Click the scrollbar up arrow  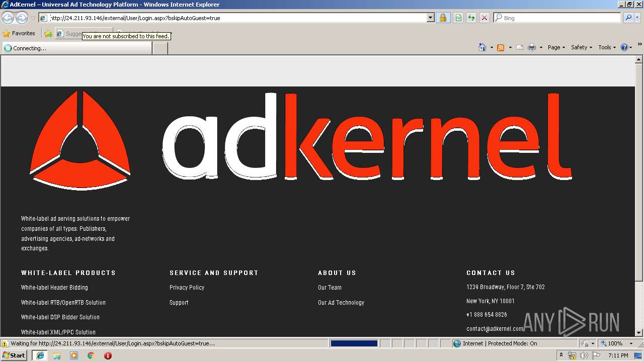pos(639,59)
